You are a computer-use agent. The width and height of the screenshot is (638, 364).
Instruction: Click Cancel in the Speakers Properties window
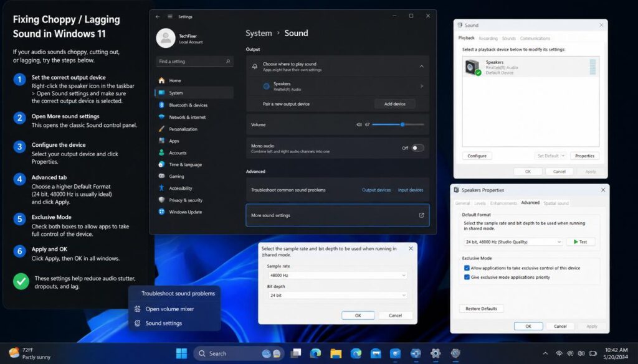coord(560,326)
